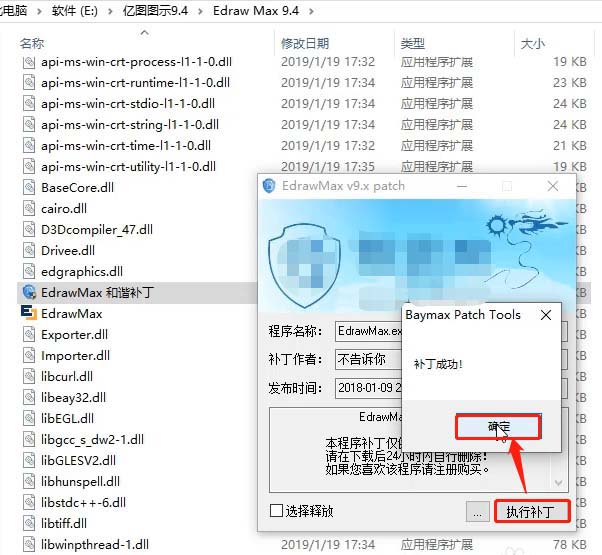Select the EdrawMax 和谐补丁 file icon
602x555 pixels.
click(29, 292)
